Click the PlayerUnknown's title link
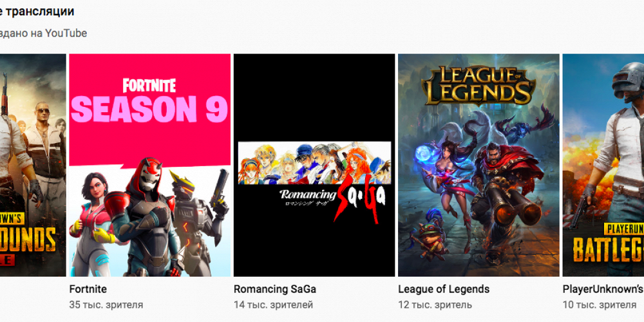The image size is (644, 322). 603,289
